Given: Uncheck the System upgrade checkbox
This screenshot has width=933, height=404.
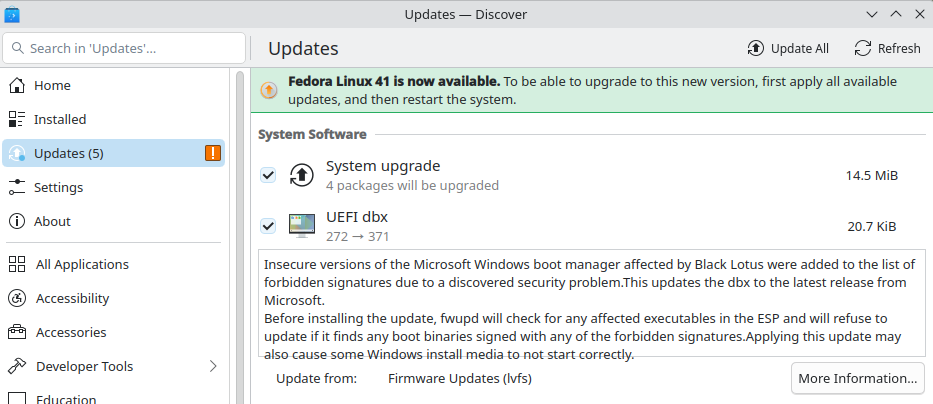Looking at the screenshot, I should tap(268, 175).
